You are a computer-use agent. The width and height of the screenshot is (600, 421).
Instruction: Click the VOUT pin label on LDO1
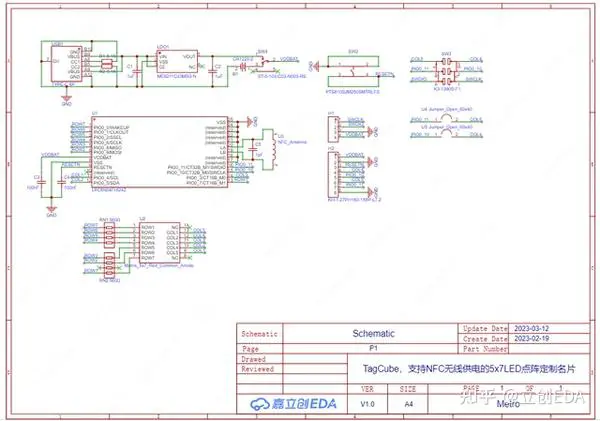tap(189, 57)
